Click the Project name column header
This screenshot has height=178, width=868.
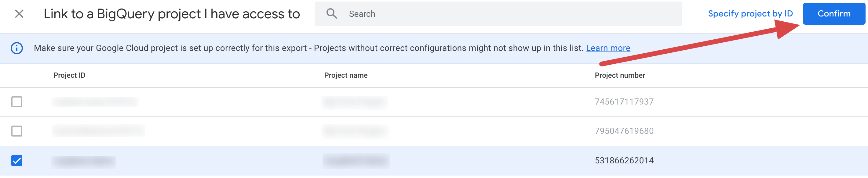[x=346, y=75]
